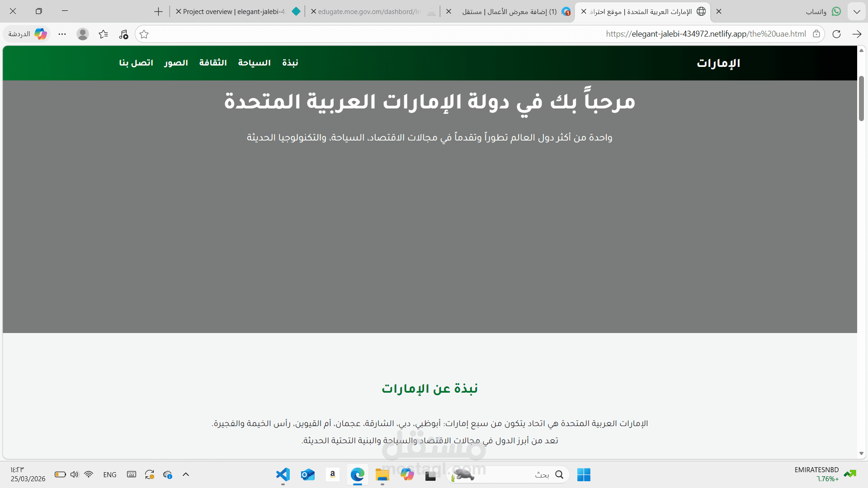Open the favorites list icon

(104, 34)
